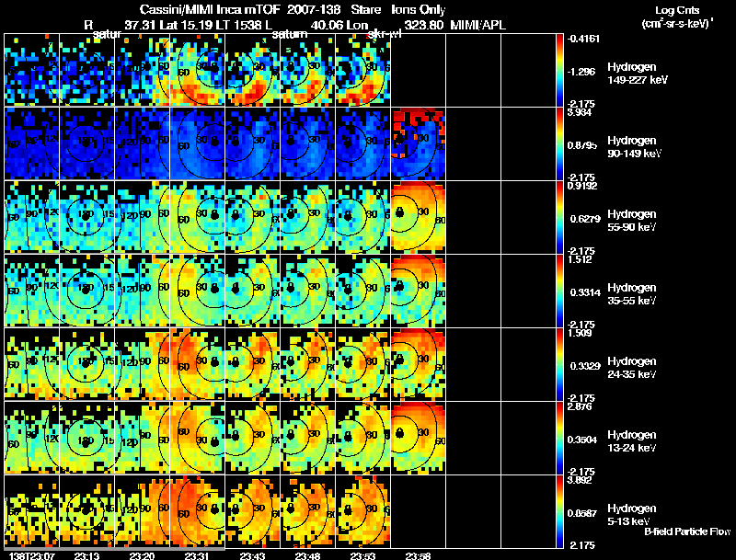Click the 'Hydrogen 149-227 keV' row label

638,74
